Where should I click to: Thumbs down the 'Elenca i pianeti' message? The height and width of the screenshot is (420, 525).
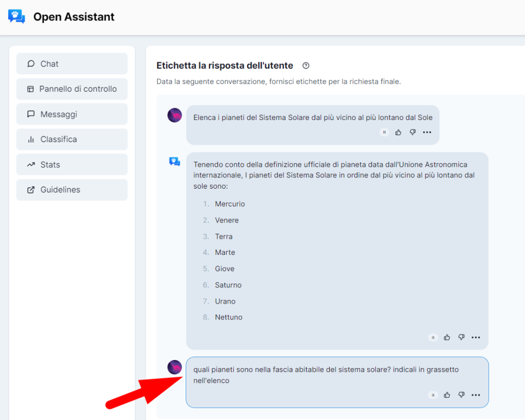[413, 132]
